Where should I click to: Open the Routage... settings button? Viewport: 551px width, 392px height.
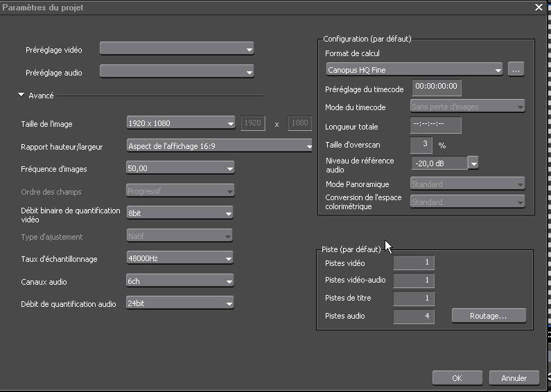click(x=489, y=316)
